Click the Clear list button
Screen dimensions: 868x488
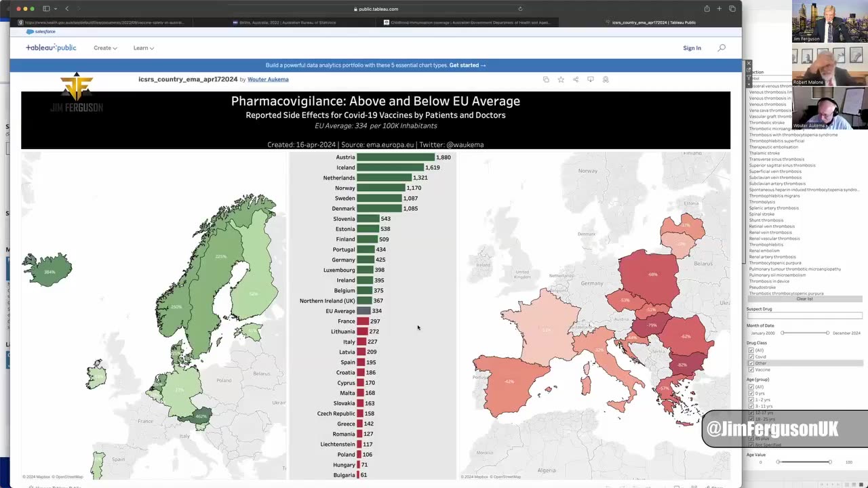[804, 299]
